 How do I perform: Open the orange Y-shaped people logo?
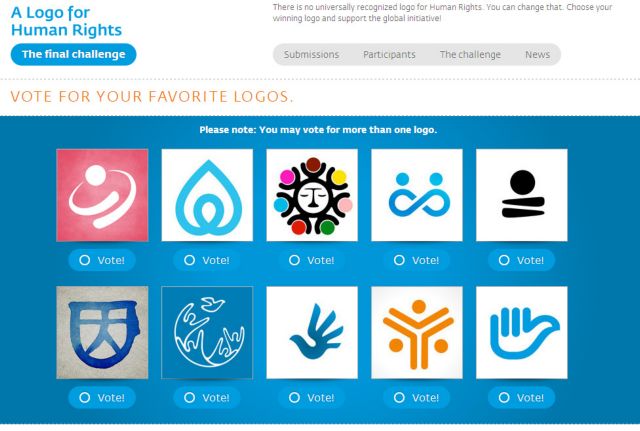pos(417,333)
